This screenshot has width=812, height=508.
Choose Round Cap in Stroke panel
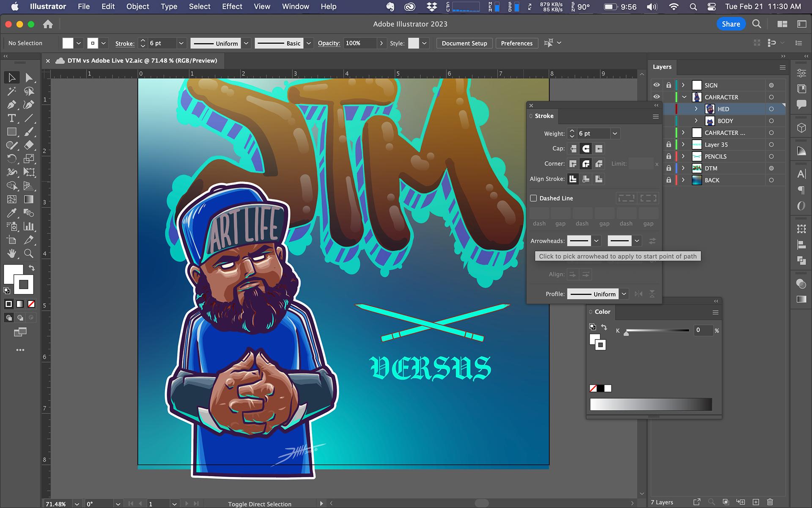586,149
